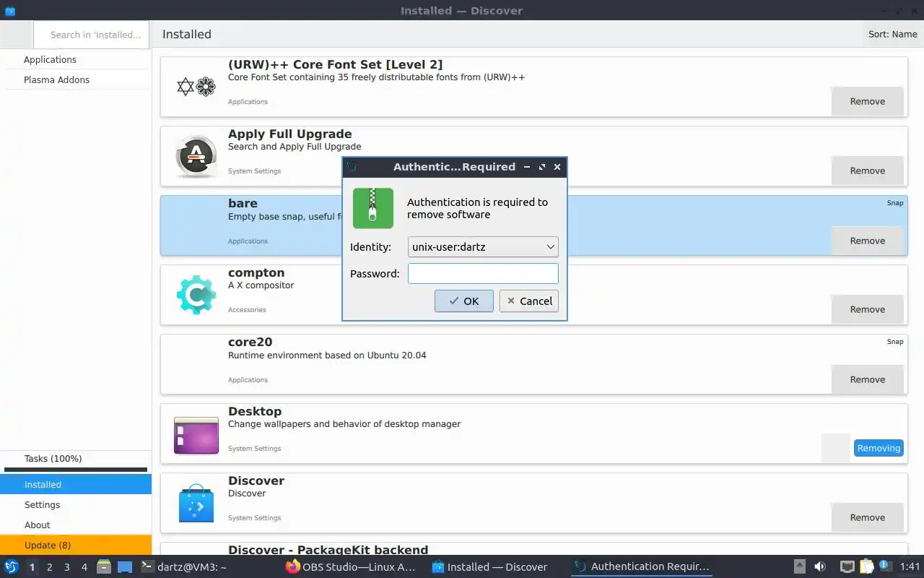
Task: Cancel the authentication dialog
Action: click(x=529, y=301)
